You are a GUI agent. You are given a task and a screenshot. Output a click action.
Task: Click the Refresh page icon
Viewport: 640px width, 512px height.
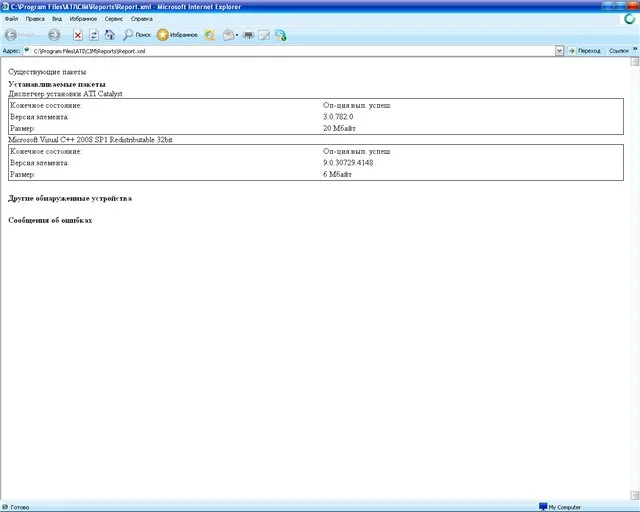pos(93,35)
